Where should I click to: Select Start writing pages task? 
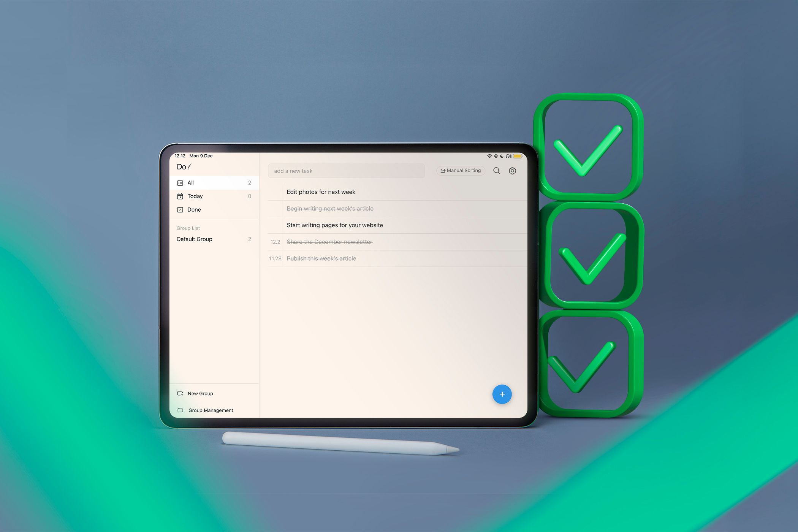click(334, 225)
